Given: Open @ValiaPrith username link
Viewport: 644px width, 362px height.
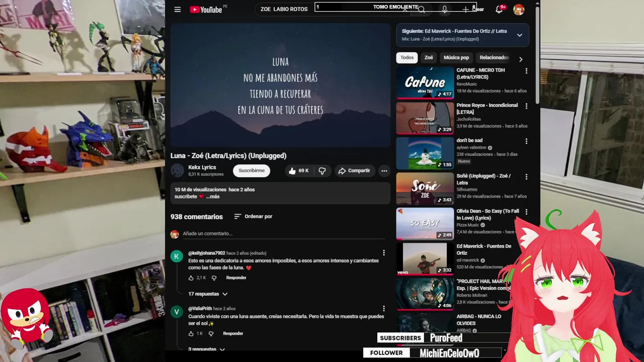Looking at the screenshot, I should pos(200,309).
